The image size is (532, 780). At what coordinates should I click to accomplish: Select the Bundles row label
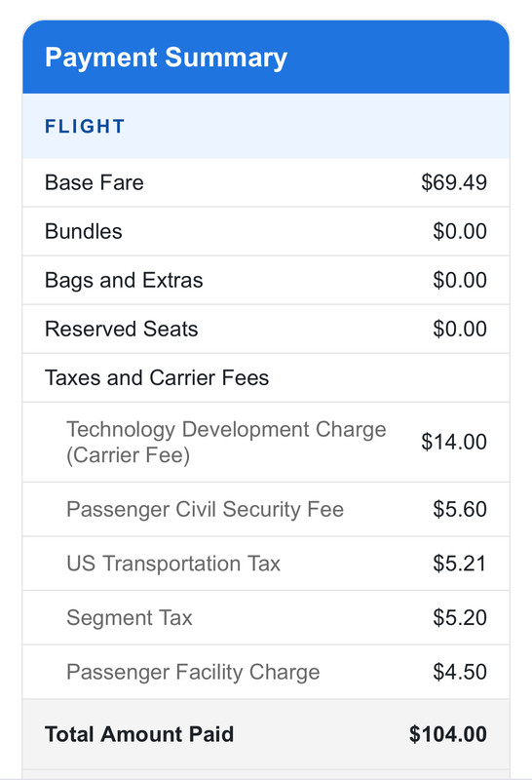84,231
